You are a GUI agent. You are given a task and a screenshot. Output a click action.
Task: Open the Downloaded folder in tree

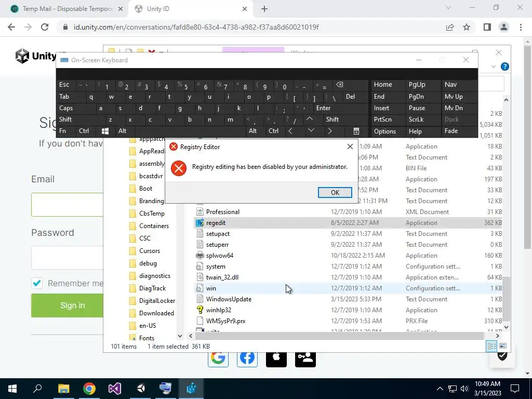156,313
